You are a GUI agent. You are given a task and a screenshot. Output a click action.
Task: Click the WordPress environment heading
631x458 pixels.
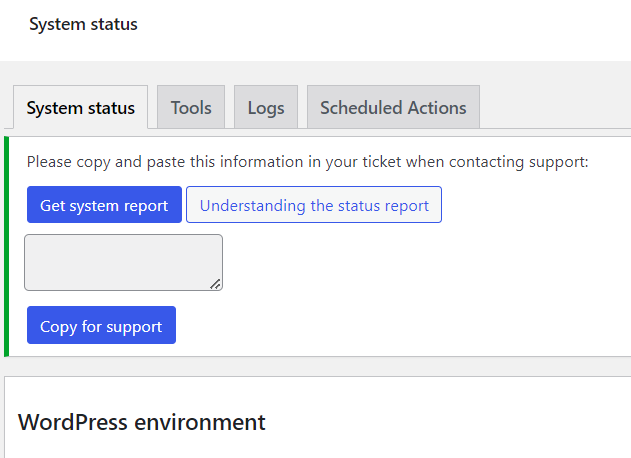click(142, 422)
